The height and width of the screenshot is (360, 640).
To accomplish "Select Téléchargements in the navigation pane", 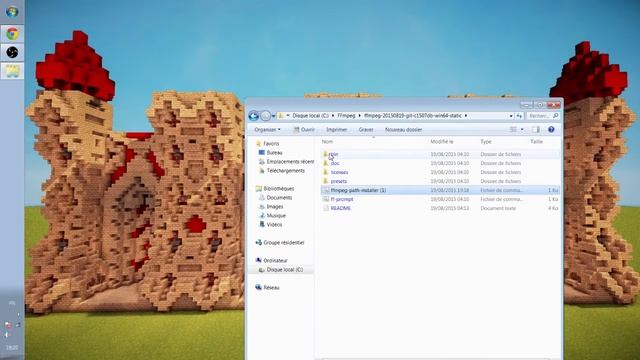I will [285, 171].
